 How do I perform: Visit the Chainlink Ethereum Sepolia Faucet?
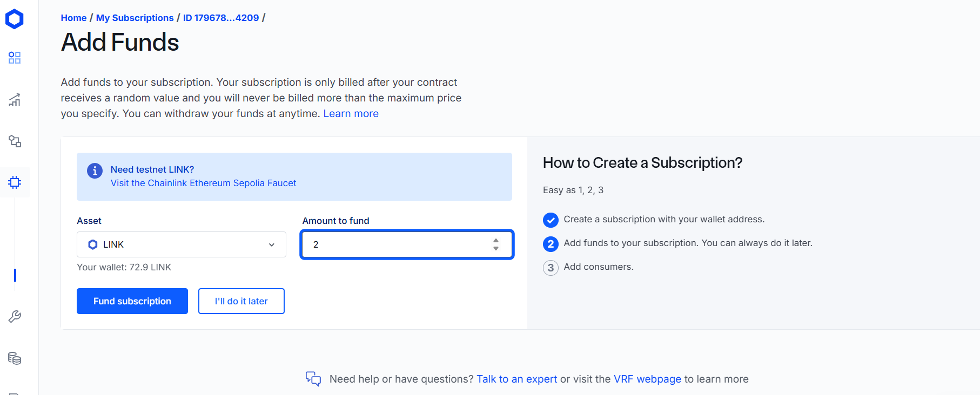(204, 183)
